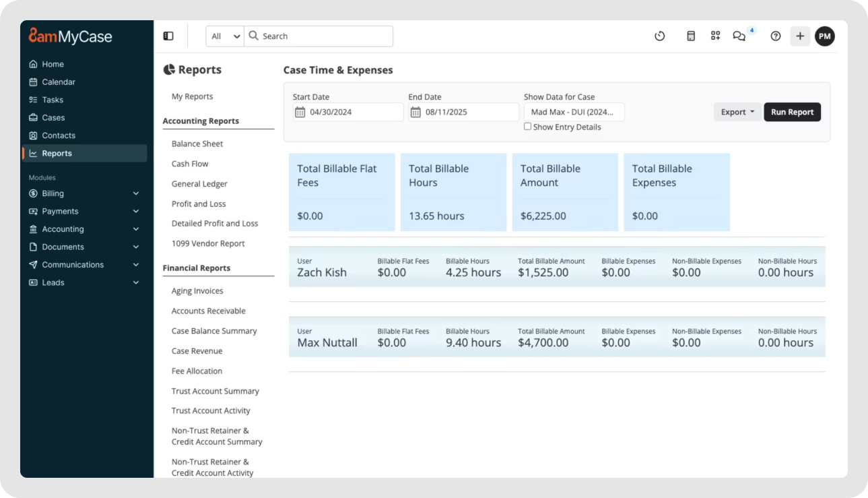Click the End Date input field

465,111
